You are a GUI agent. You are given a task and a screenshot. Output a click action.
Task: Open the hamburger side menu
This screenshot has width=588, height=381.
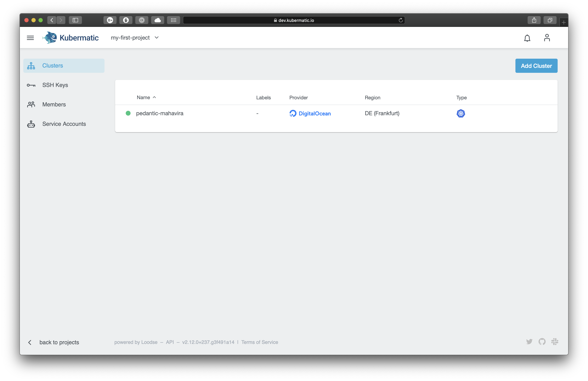30,38
